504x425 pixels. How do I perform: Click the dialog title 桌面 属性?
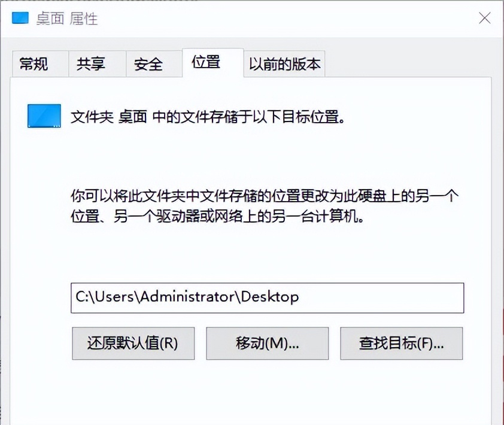point(68,18)
